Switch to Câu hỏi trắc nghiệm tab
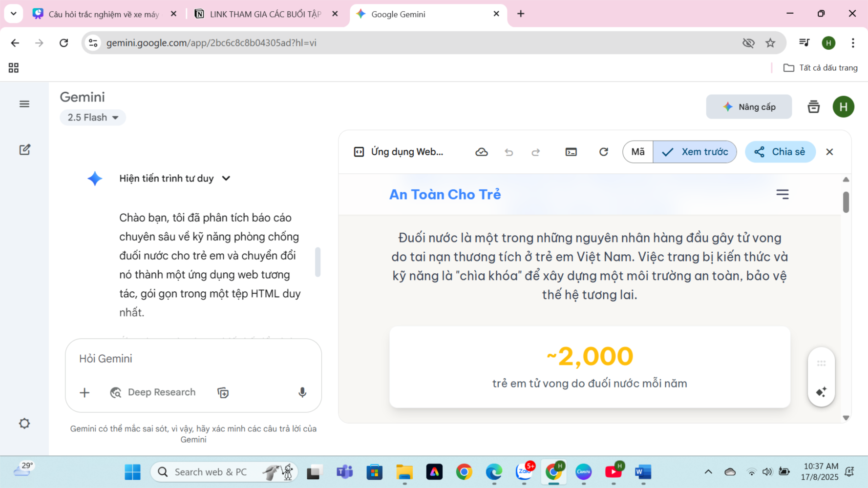868x488 pixels. coord(104,14)
